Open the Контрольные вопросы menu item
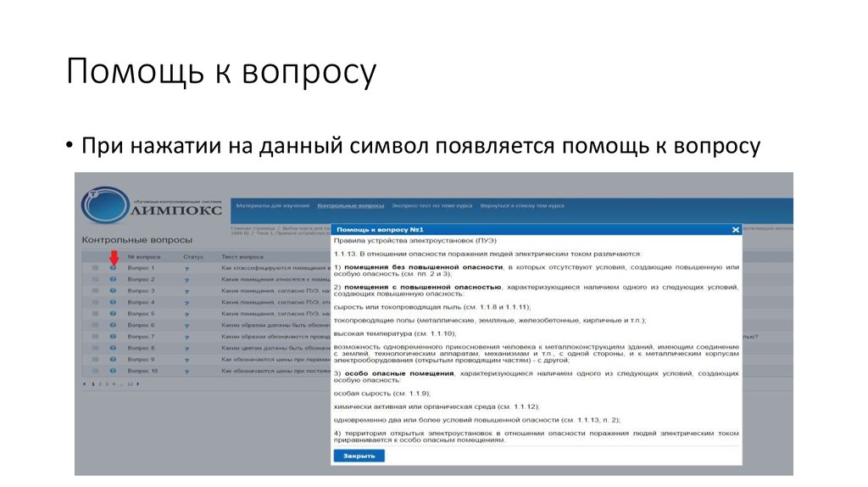The image size is (868, 487). (x=350, y=205)
